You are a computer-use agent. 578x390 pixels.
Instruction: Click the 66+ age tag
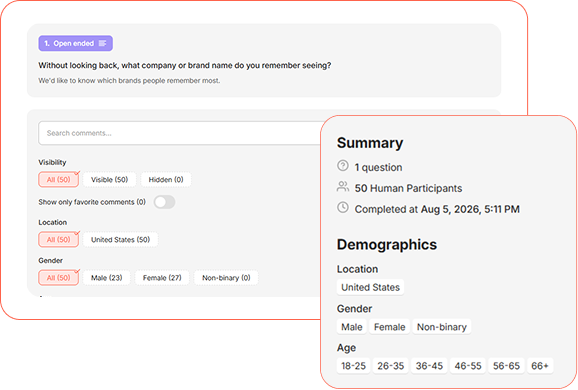click(540, 366)
